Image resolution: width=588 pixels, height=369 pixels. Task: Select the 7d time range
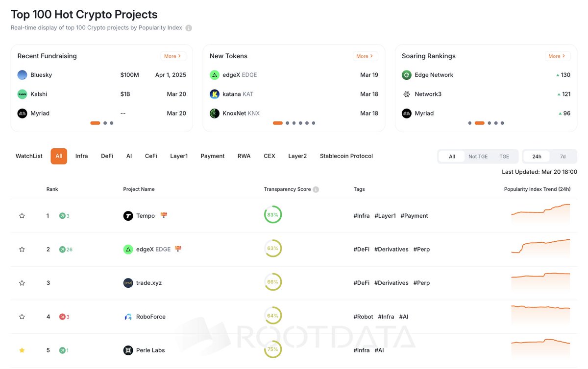tap(563, 157)
